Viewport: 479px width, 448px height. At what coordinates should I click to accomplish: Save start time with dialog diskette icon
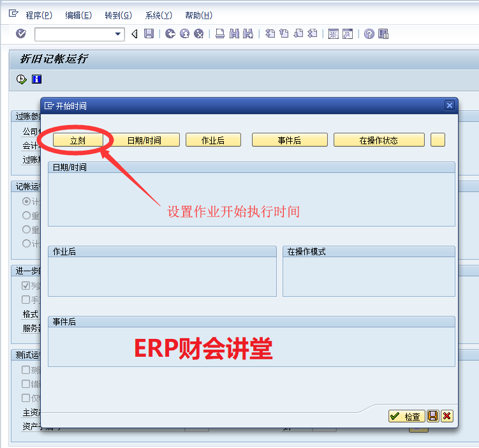point(433,416)
